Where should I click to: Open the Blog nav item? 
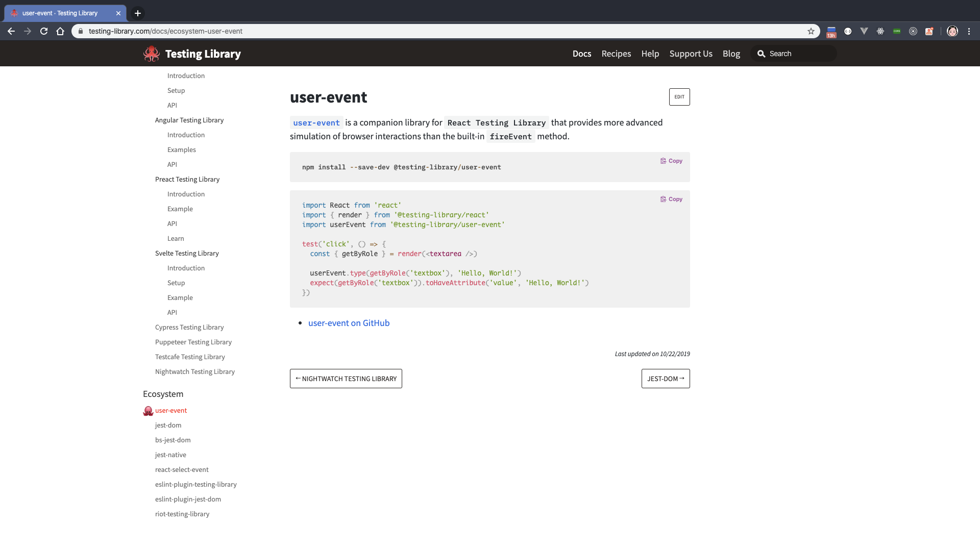[731, 54]
